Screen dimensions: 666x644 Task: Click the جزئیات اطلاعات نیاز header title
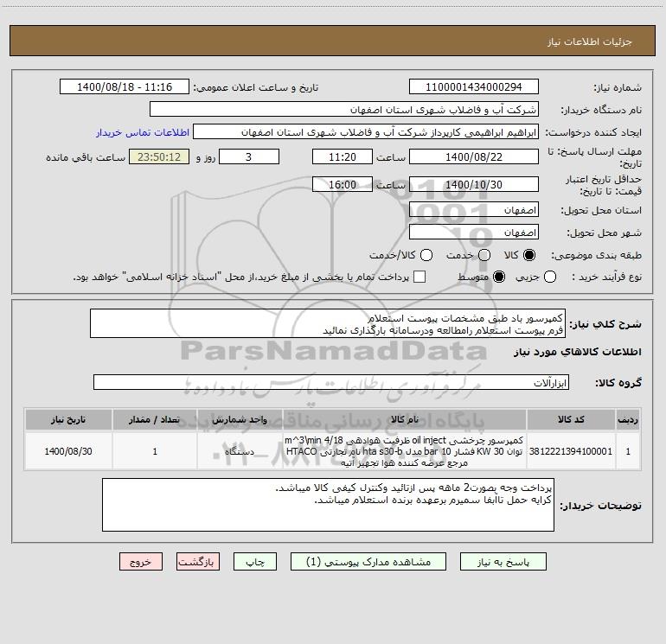[x=589, y=41]
